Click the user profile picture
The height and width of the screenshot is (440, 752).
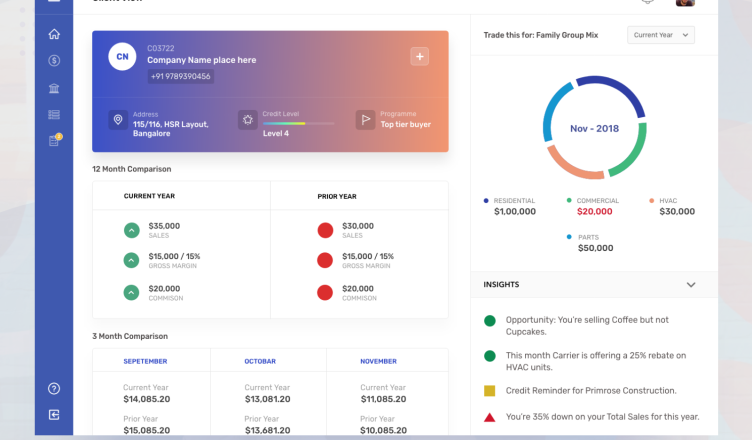click(685, 2)
